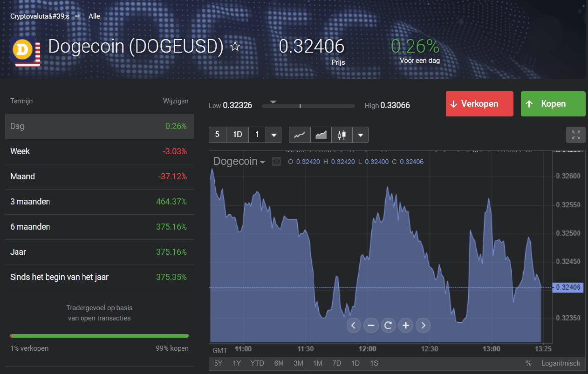588x374 pixels.
Task: Set the chart range to 1S
Action: pos(374,363)
